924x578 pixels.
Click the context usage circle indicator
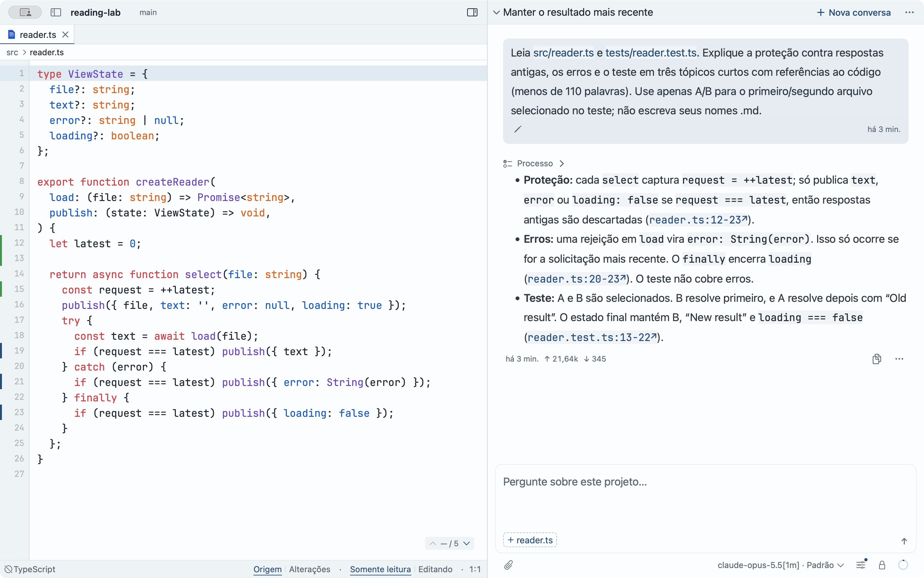pyautogui.click(x=903, y=565)
